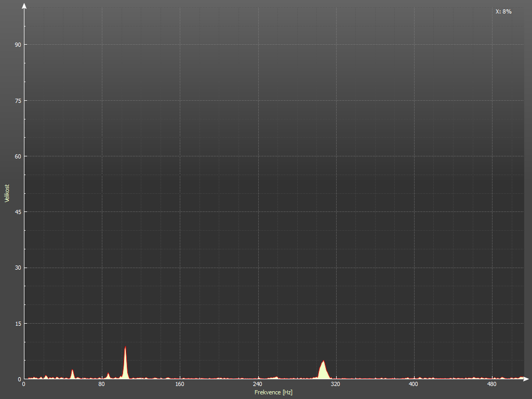
Task: Click the "Velikost" vertical axis title
Action: tap(7, 193)
